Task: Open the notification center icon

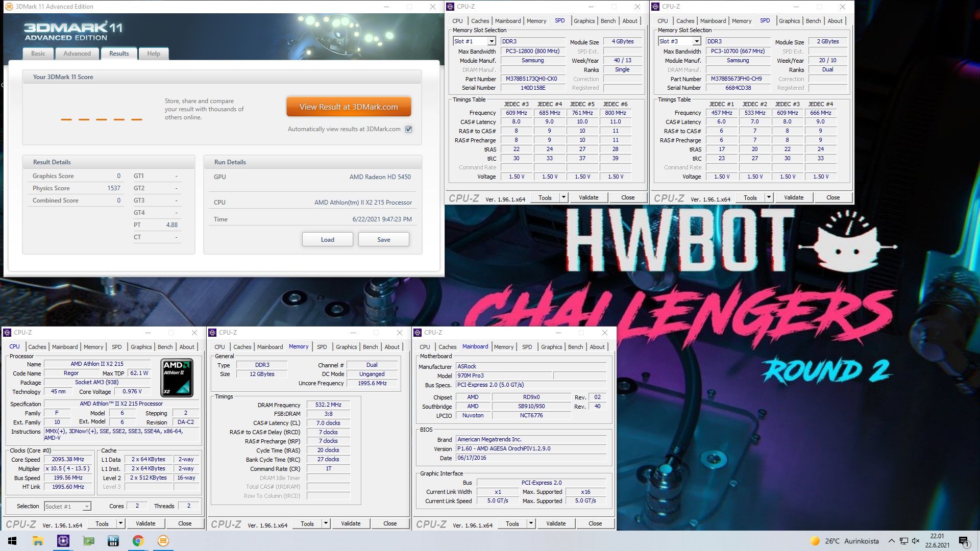Action: 964,541
